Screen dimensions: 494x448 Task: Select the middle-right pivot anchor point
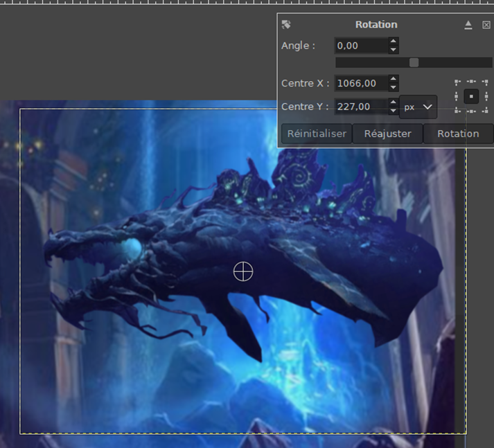pyautogui.click(x=485, y=97)
